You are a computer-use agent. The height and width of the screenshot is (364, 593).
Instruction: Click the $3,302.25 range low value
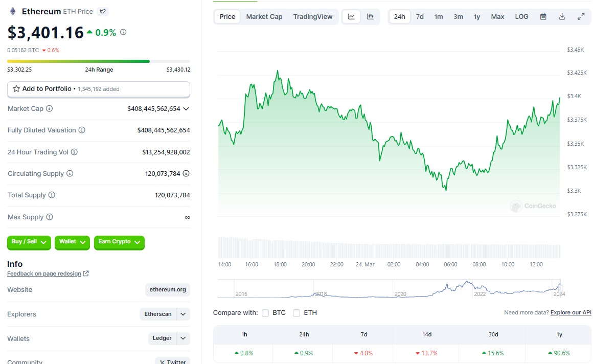(19, 70)
